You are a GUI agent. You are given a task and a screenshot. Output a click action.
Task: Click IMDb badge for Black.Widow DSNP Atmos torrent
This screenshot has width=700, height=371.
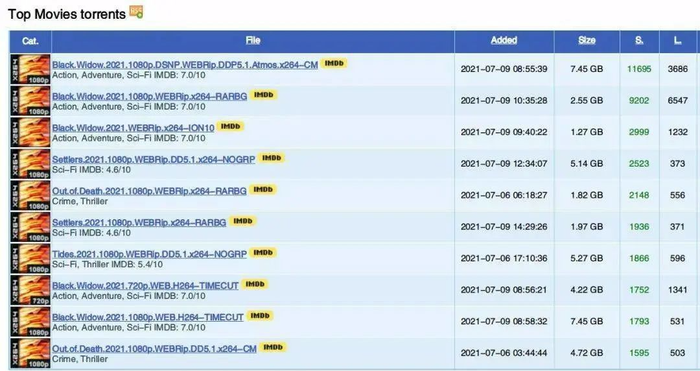[333, 63]
